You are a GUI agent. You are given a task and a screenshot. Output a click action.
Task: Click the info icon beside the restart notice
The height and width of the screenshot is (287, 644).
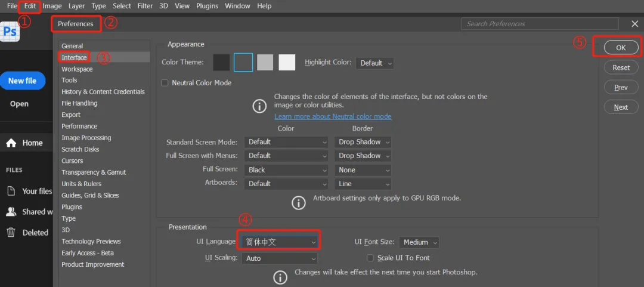280,277
